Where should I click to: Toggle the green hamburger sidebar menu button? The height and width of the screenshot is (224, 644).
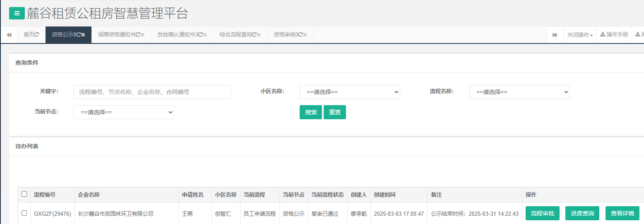tap(17, 13)
